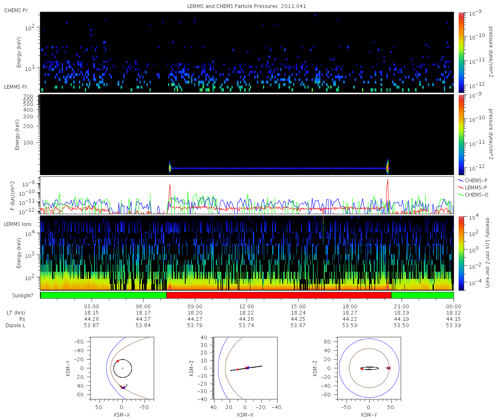This screenshot has height=420, width=504.
Task: Click the 09:00 time axis label
Action: click(x=195, y=306)
